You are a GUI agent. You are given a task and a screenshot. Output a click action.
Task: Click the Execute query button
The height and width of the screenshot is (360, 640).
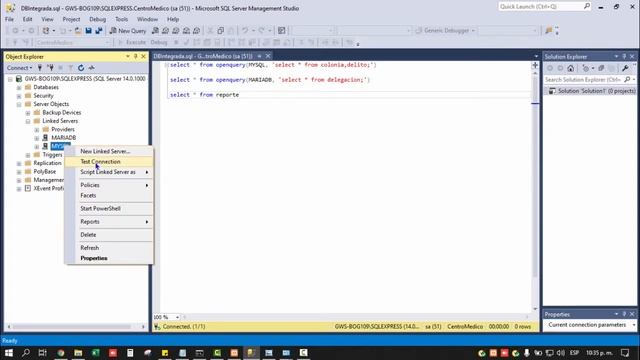coord(132,42)
